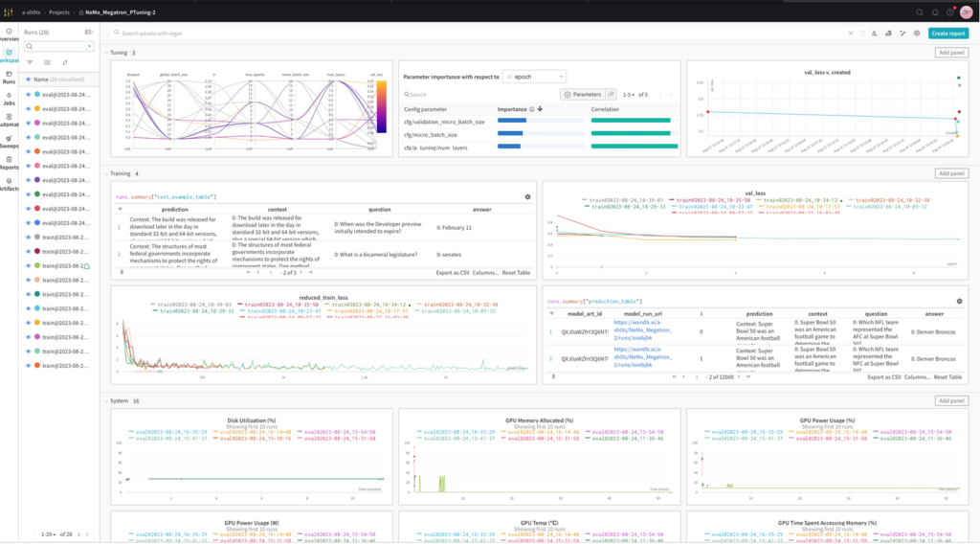Open the filter triangle in the test_example_table header
980x544 pixels.
[x=120, y=210]
